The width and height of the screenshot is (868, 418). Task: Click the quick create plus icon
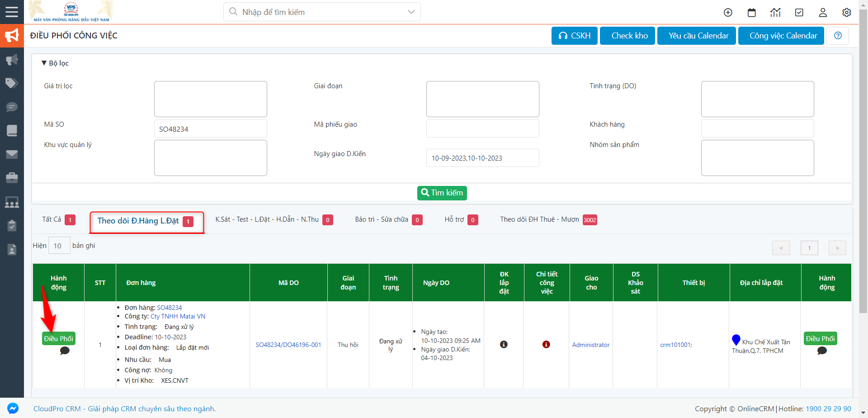click(728, 13)
